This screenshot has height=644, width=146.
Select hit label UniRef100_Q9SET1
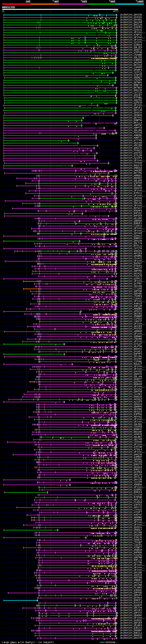(131, 50)
